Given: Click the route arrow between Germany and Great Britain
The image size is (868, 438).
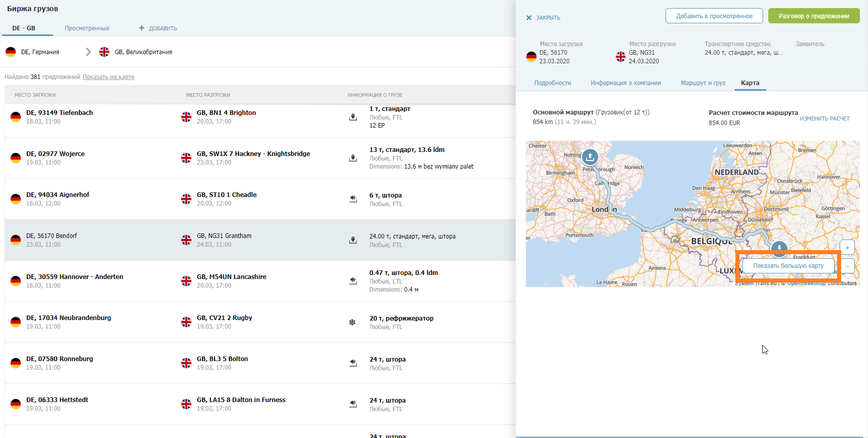Looking at the screenshot, I should click(x=89, y=52).
